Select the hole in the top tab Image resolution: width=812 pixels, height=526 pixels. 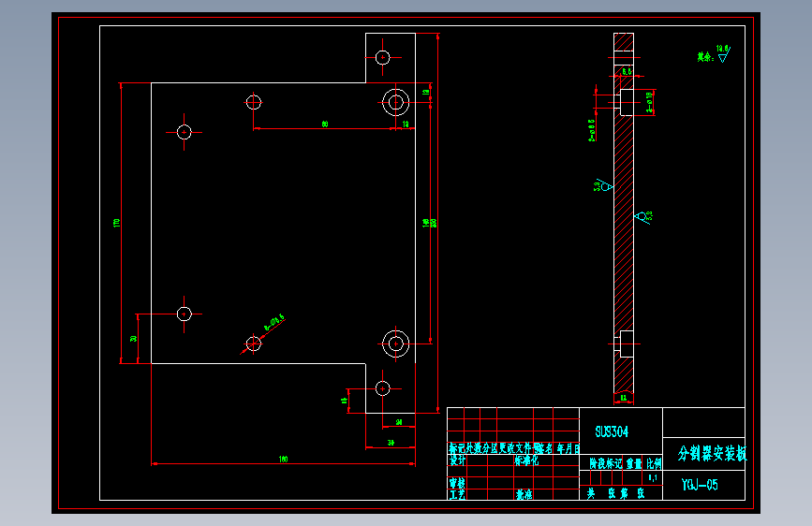pos(383,57)
